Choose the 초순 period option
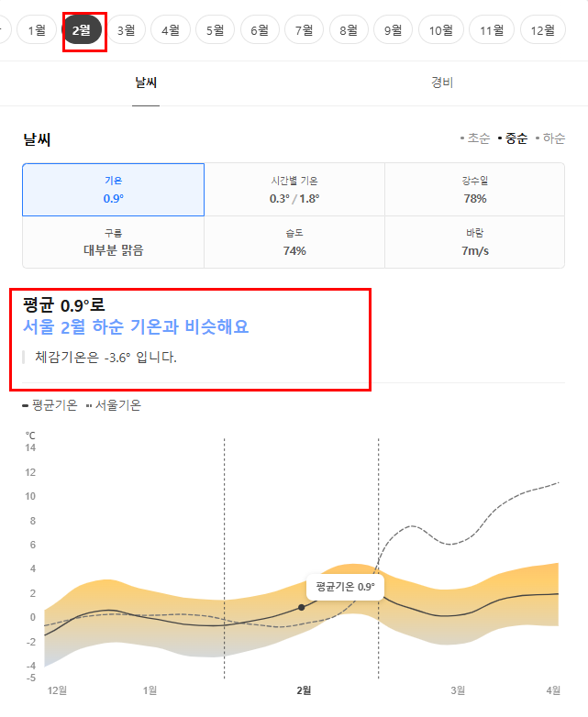The width and height of the screenshot is (588, 717). 475,138
